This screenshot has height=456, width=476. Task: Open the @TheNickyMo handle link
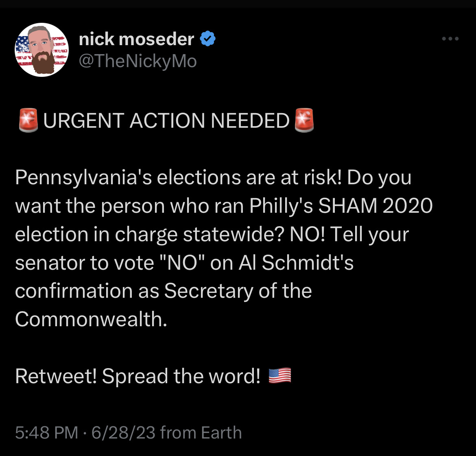(x=138, y=61)
